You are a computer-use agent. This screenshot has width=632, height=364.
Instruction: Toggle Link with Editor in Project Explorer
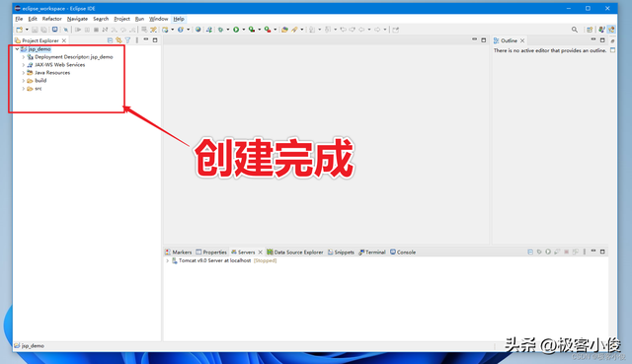(x=118, y=40)
